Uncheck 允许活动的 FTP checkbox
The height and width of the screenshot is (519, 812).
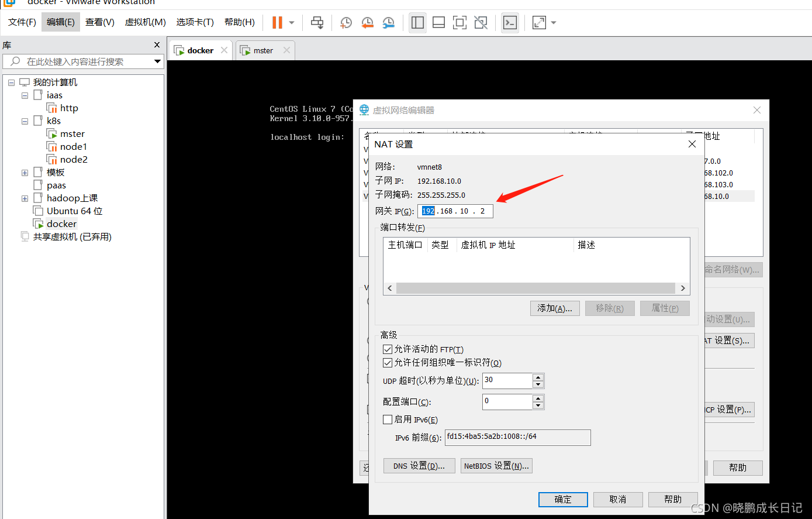pos(388,349)
